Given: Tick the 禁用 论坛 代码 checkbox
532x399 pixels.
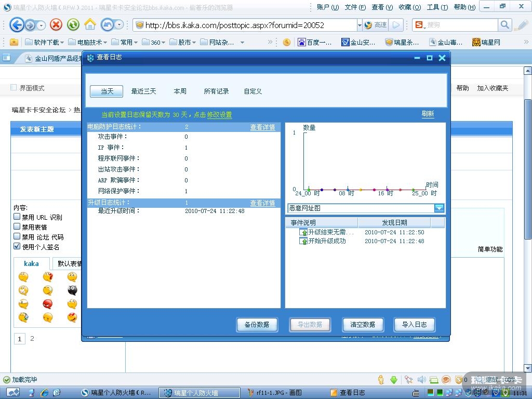Looking at the screenshot, I should point(17,236).
